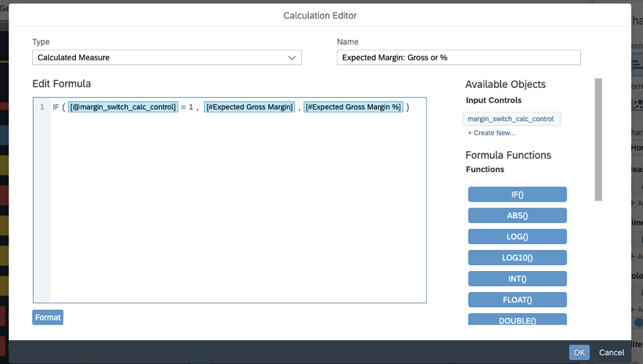The width and height of the screenshot is (643, 364).
Task: Click the @margin_switch_calc_control token in formula
Action: coord(123,107)
